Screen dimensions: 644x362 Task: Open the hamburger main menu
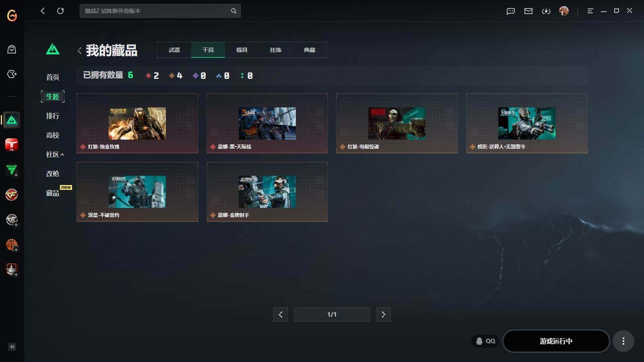(x=590, y=11)
